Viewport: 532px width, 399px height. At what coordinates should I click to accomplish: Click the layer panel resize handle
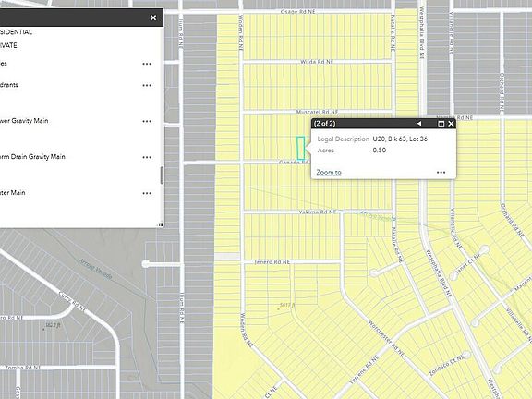click(161, 224)
